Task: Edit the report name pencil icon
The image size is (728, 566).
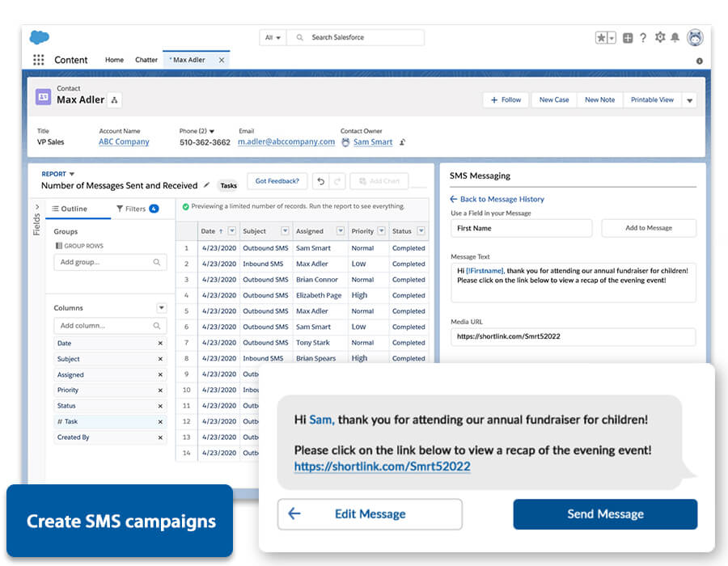Action: pyautogui.click(x=206, y=185)
